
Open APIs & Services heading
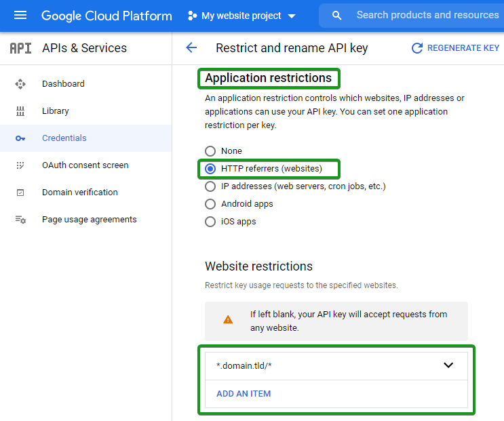click(x=85, y=48)
